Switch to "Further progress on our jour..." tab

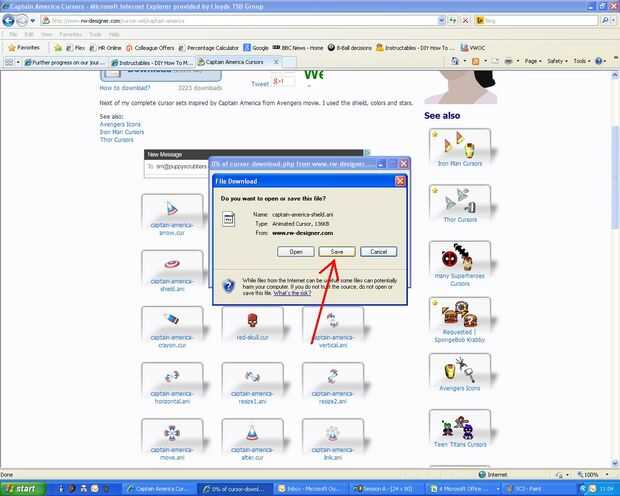click(x=65, y=62)
